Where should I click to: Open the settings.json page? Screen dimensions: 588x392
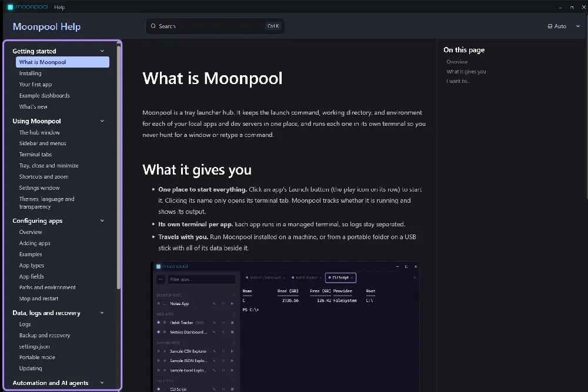[x=35, y=346]
